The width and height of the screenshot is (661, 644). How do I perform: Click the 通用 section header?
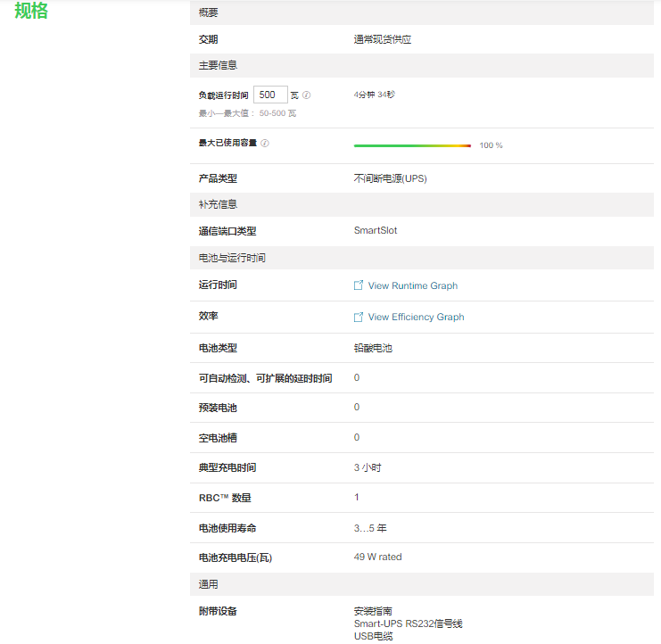(208, 584)
